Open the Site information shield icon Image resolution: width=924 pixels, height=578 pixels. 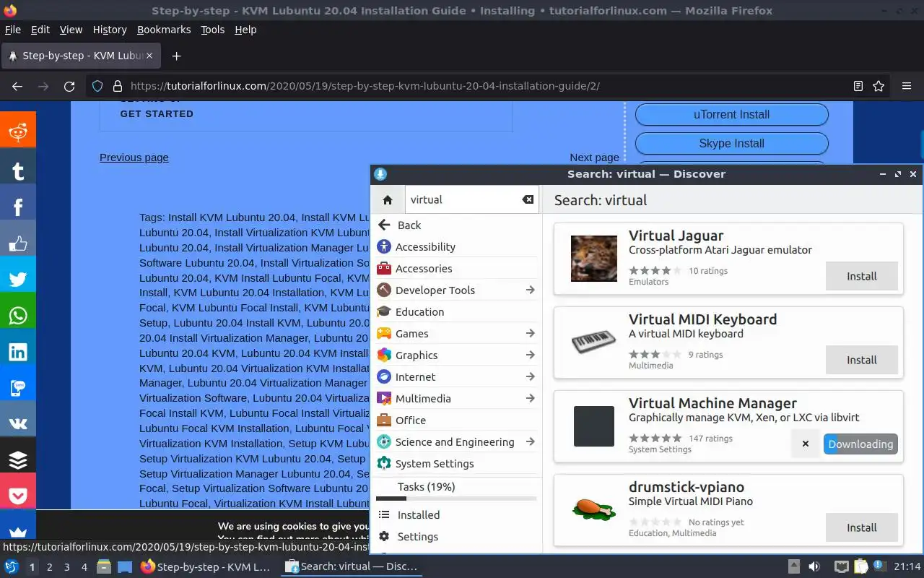coord(97,86)
